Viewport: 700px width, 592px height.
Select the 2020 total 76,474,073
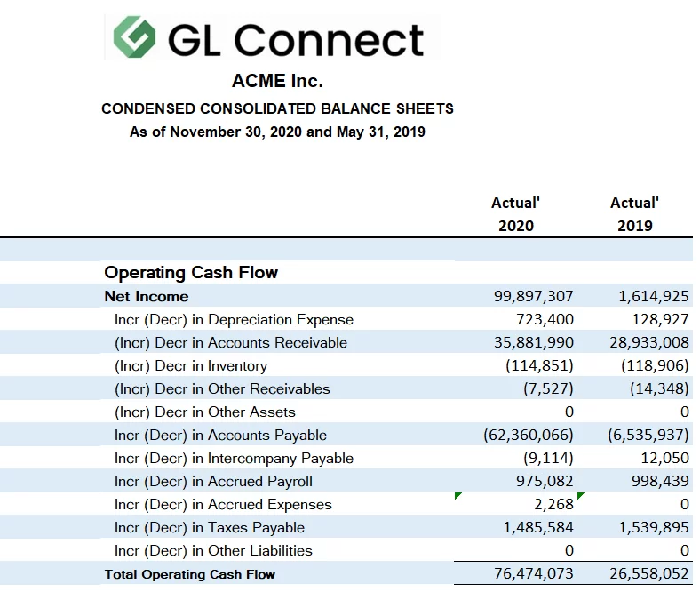pyautogui.click(x=533, y=573)
